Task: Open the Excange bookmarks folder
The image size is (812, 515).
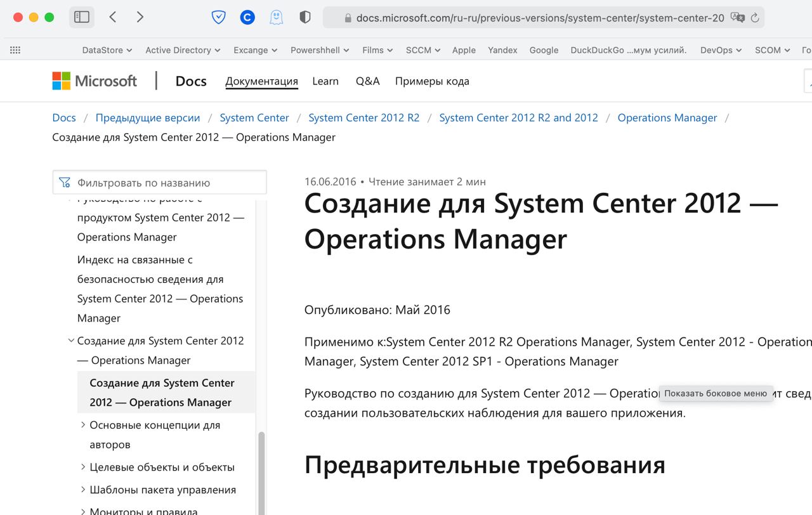Action: (x=255, y=50)
